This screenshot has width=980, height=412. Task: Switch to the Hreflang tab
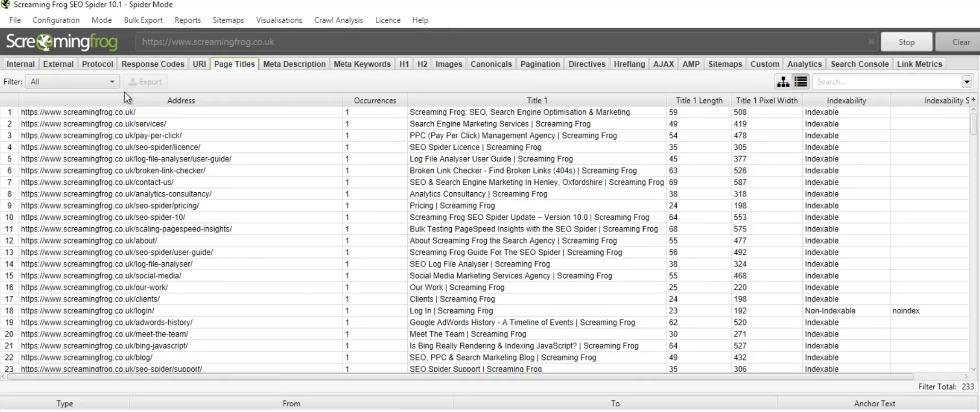tap(629, 64)
